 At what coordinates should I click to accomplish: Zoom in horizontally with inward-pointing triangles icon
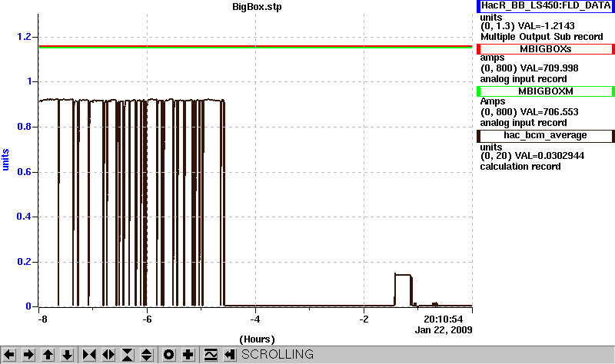tap(89, 355)
